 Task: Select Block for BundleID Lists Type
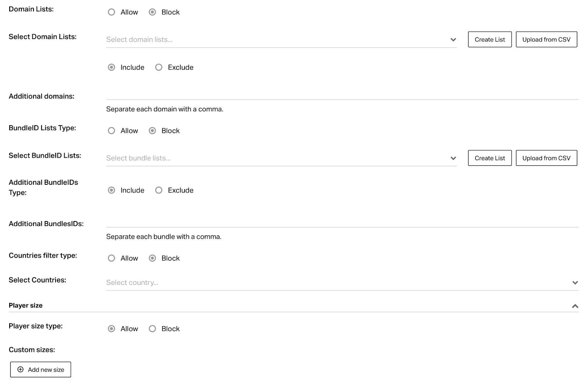tap(152, 131)
